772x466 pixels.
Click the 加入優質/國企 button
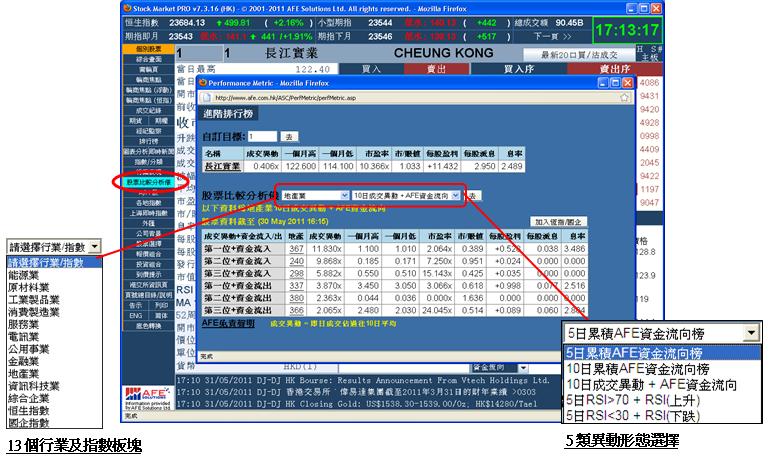click(x=560, y=221)
